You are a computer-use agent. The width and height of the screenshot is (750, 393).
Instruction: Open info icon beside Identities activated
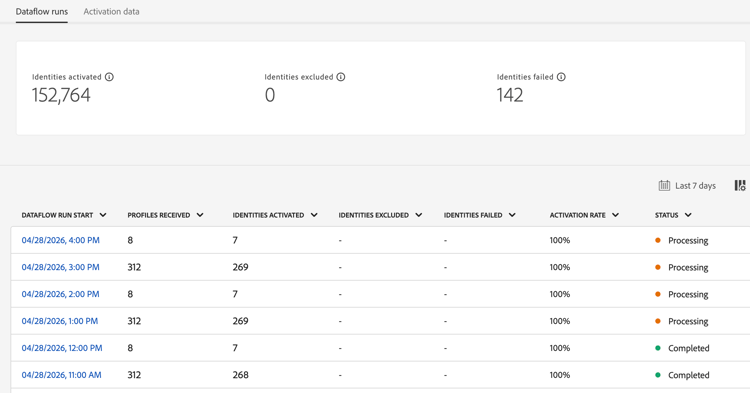[109, 77]
